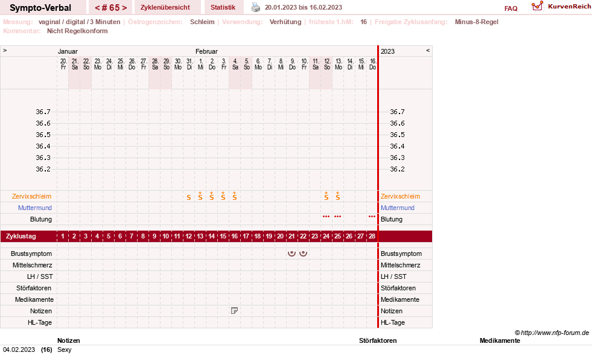This screenshot has width=592, height=364.
Task: Open the Zyklenübersicht tab
Action: pyautogui.click(x=165, y=7)
